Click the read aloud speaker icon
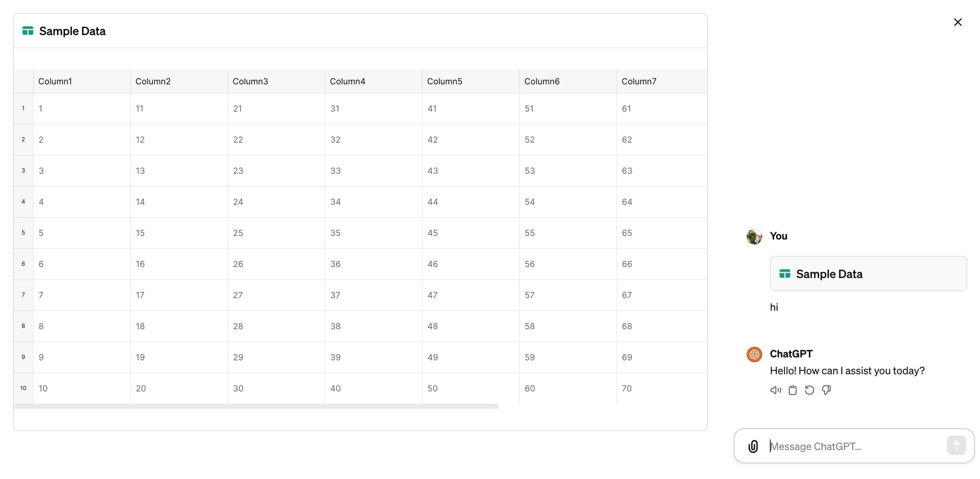The width and height of the screenshot is (980, 479). tap(775, 390)
